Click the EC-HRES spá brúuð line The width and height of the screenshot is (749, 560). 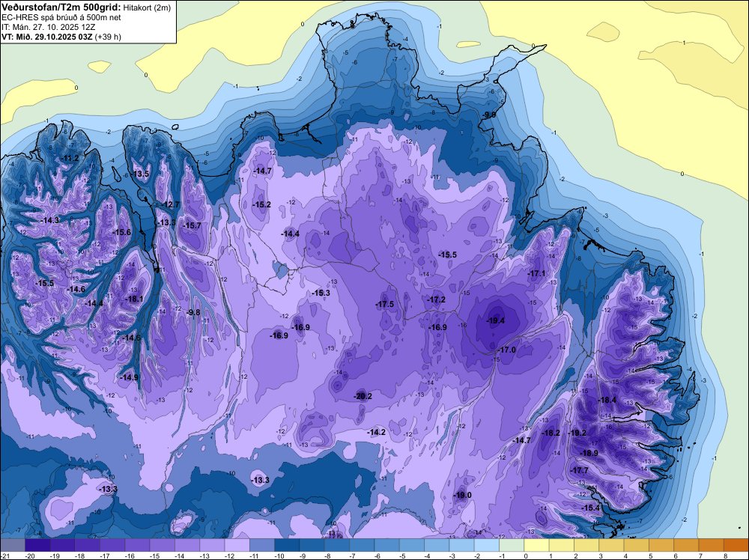pyautogui.click(x=61, y=17)
